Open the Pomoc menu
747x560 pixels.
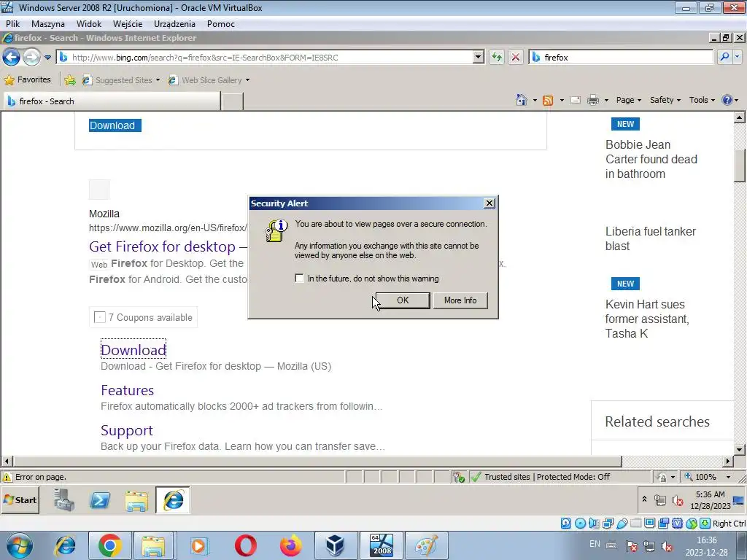[220, 24]
